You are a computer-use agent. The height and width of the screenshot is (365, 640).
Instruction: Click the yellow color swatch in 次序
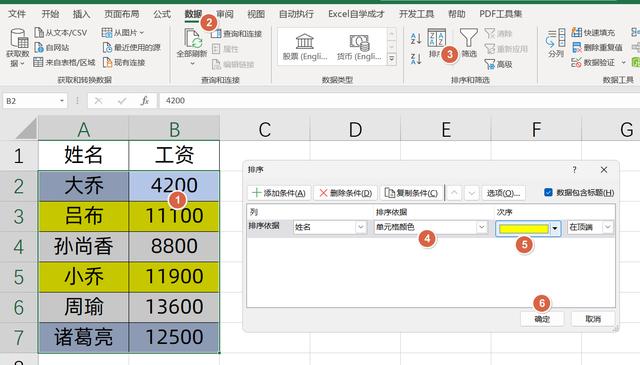pyautogui.click(x=524, y=228)
